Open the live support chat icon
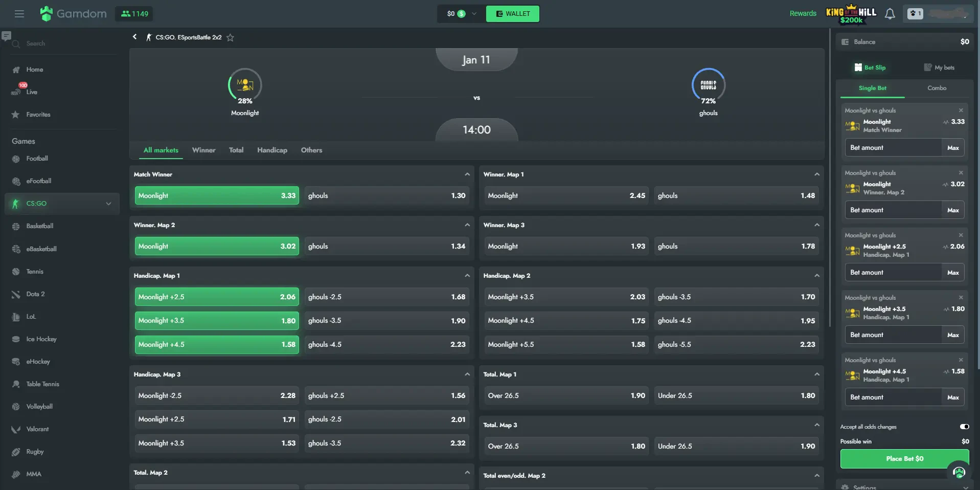 [959, 473]
